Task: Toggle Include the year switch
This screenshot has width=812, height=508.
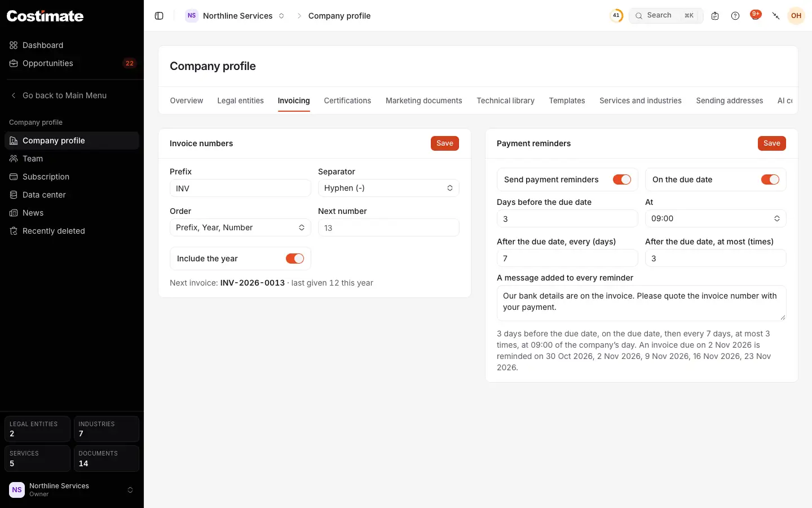Action: coord(295,259)
